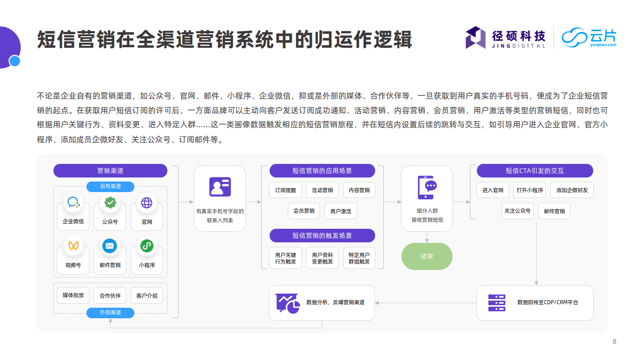Click the page number 8
Image resolution: width=644 pixels, height=362 pixels.
[614, 342]
